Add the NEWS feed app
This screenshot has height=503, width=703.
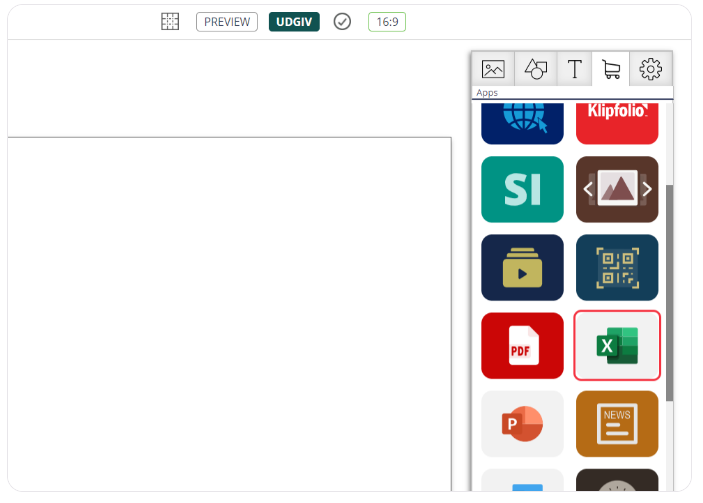(617, 424)
